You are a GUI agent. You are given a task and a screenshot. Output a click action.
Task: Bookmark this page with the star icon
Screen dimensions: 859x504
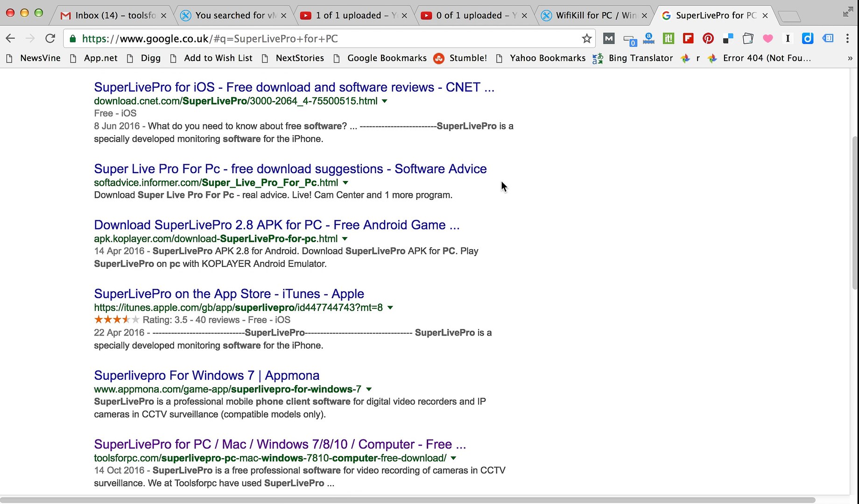pyautogui.click(x=587, y=39)
